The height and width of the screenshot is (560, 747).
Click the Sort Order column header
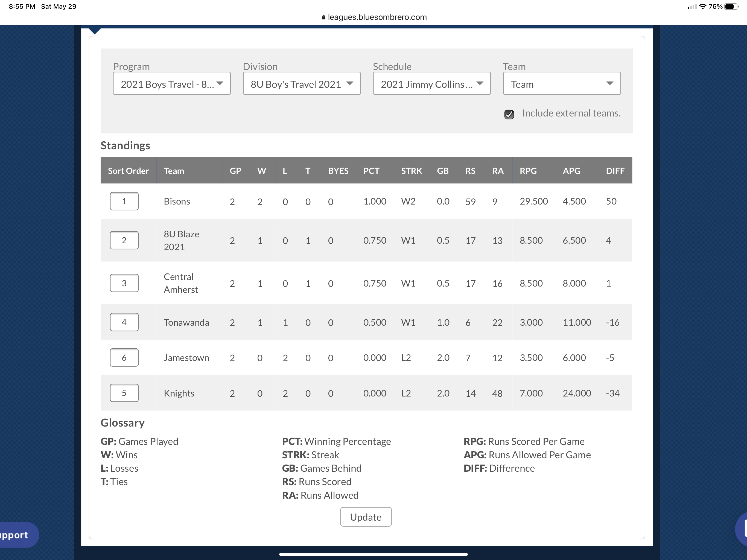(128, 171)
